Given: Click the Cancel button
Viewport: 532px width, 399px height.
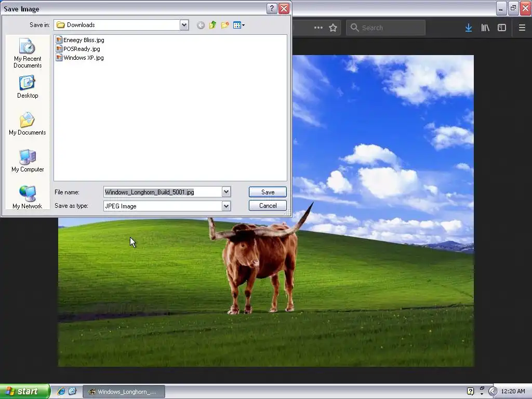Looking at the screenshot, I should (268, 206).
